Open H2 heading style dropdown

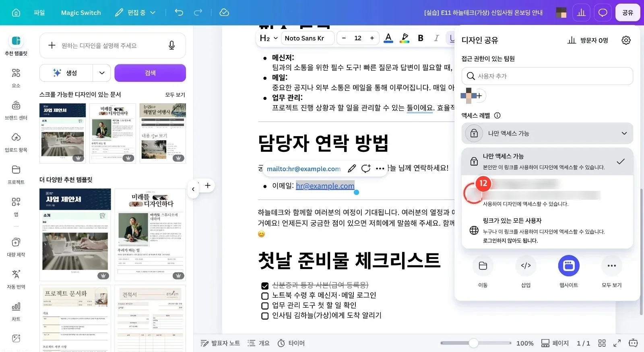point(269,38)
